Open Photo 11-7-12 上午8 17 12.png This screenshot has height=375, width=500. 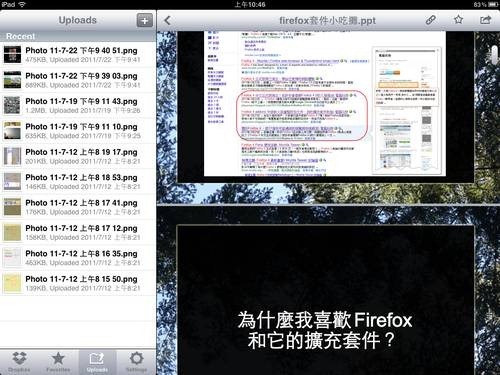click(78, 232)
